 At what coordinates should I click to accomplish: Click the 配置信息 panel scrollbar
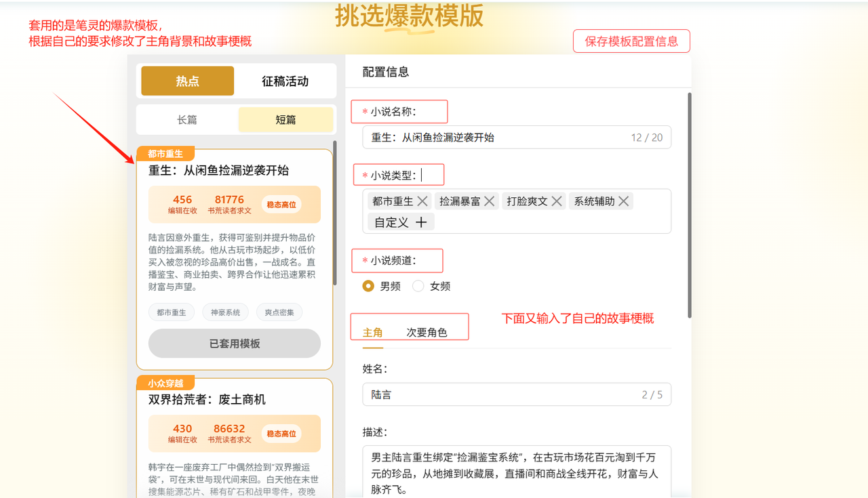(x=690, y=205)
